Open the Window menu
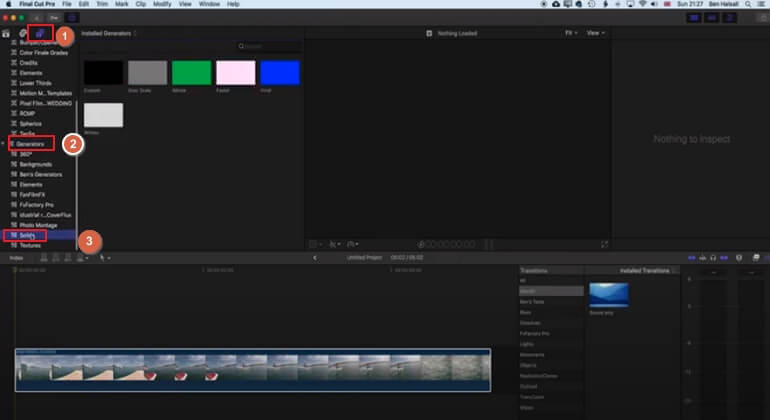The image size is (770, 420). (x=209, y=4)
